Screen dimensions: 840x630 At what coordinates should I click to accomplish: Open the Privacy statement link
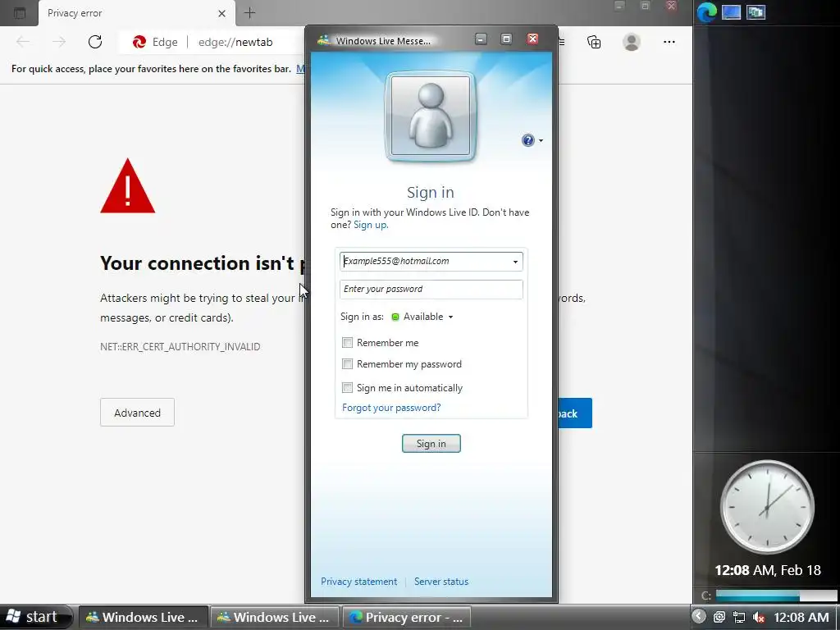[x=359, y=582]
